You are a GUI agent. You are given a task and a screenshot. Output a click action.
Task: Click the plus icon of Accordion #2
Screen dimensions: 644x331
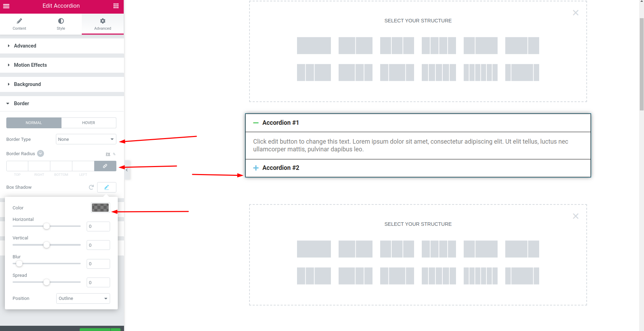tap(256, 168)
